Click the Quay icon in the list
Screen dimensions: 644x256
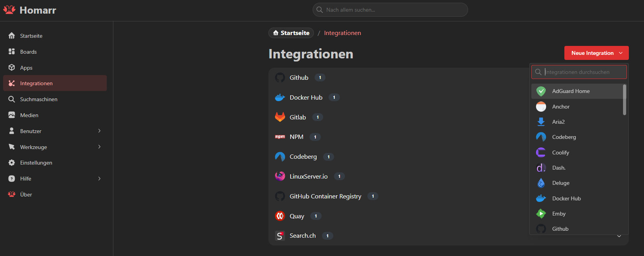[280, 216]
